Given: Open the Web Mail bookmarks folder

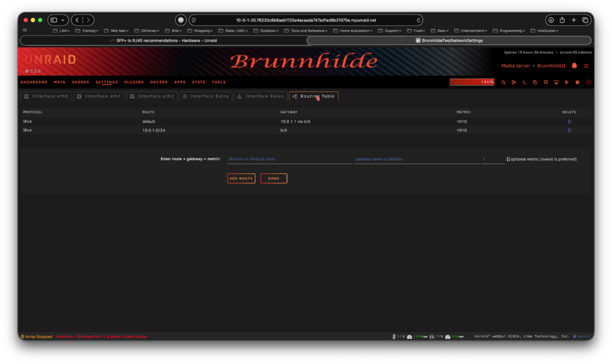Looking at the screenshot, I should tap(116, 31).
